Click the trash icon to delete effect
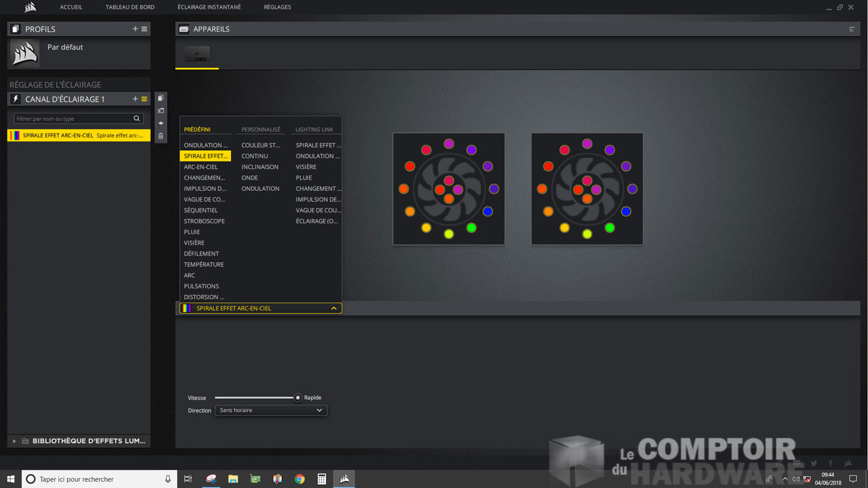The height and width of the screenshot is (488, 868). pyautogui.click(x=160, y=136)
